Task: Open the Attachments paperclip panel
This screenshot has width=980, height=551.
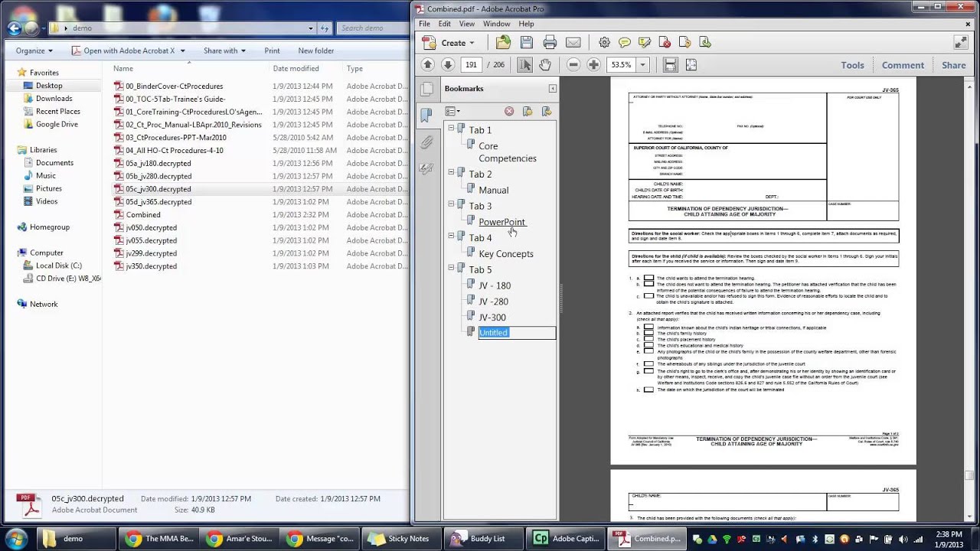Action: tap(427, 142)
